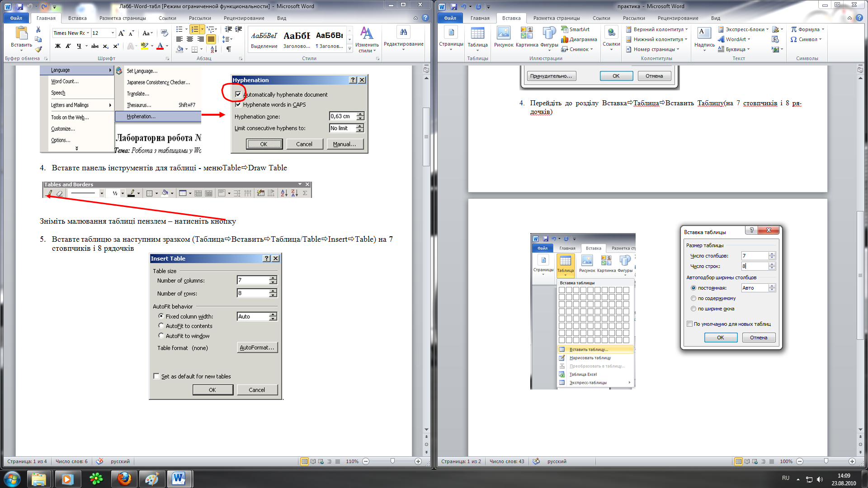
Task: Click the Increase Indent icon
Action: tap(239, 29)
